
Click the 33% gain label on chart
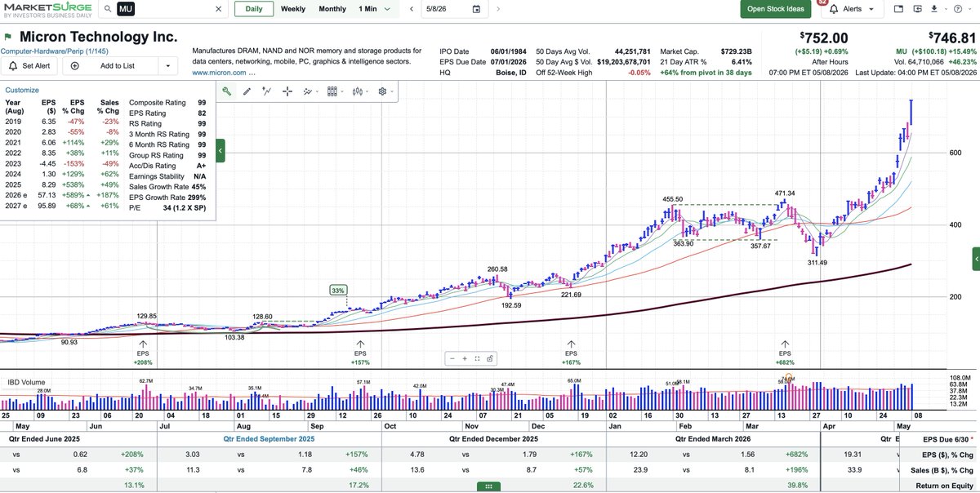tap(338, 290)
